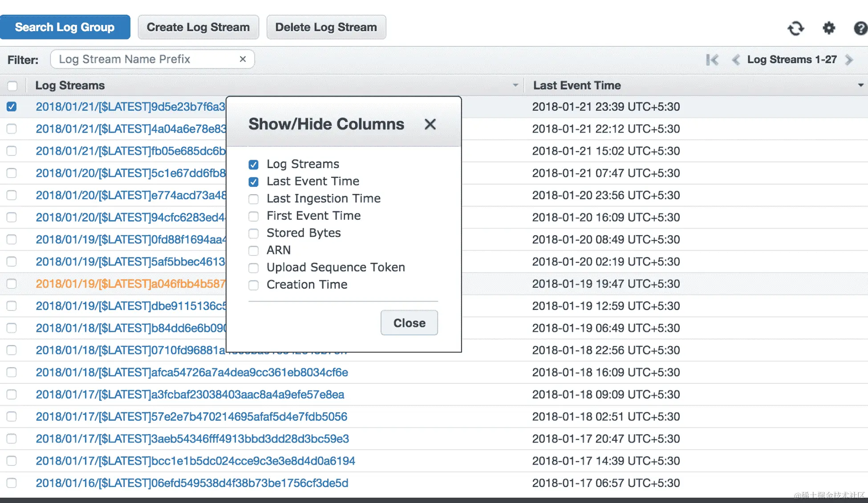Open the settings gear icon
Viewport: 868px width, 503px height.
(828, 28)
